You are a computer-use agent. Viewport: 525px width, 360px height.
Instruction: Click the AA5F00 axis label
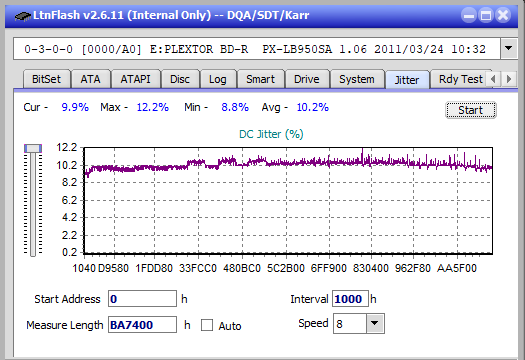(457, 268)
